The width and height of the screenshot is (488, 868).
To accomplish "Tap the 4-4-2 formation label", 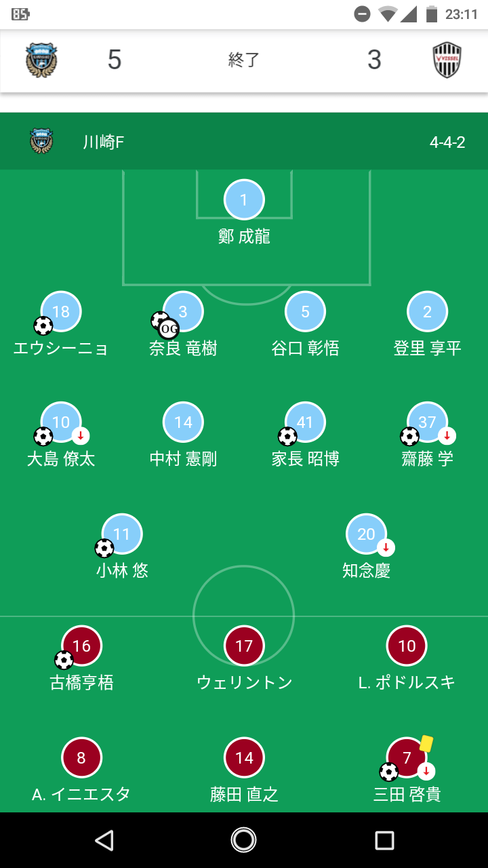I will click(447, 142).
